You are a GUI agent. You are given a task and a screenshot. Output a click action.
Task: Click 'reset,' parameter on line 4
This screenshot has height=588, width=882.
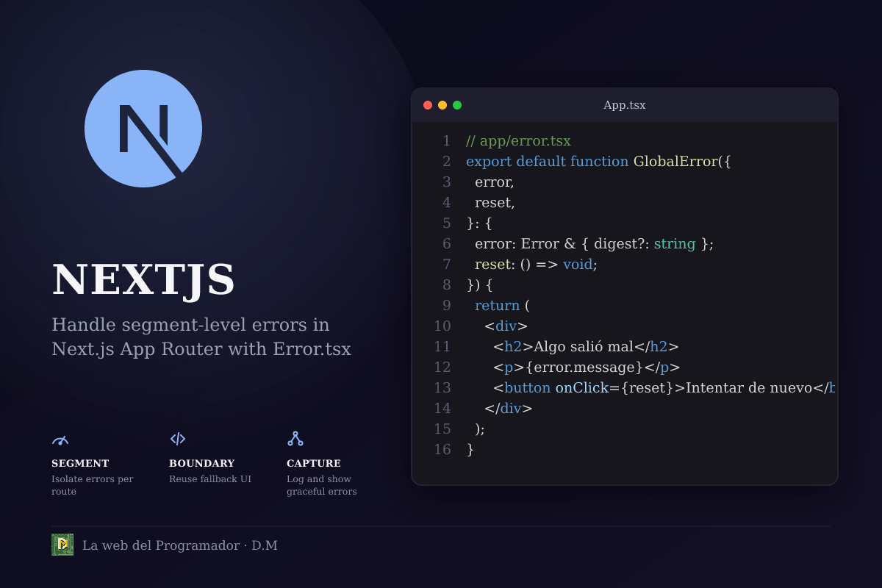tap(495, 202)
